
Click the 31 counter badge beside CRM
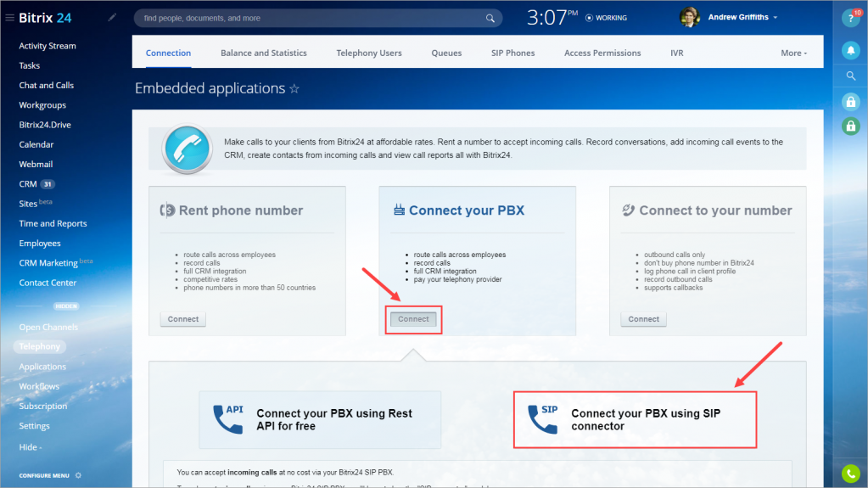(x=48, y=184)
